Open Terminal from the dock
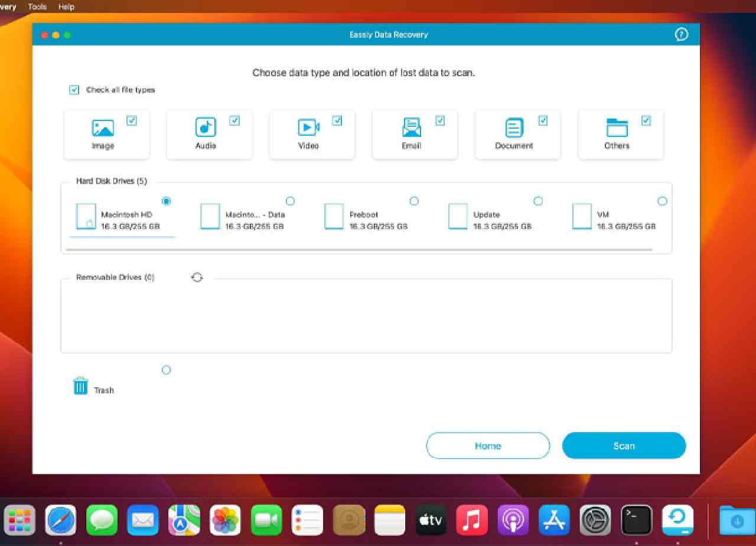The height and width of the screenshot is (546, 756). [636, 521]
